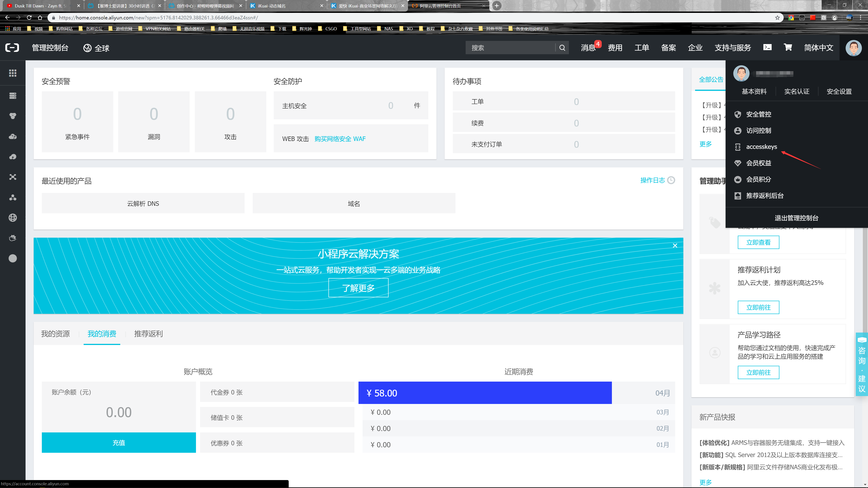Open recently used product 域名
The image size is (868, 488).
coord(354,203)
